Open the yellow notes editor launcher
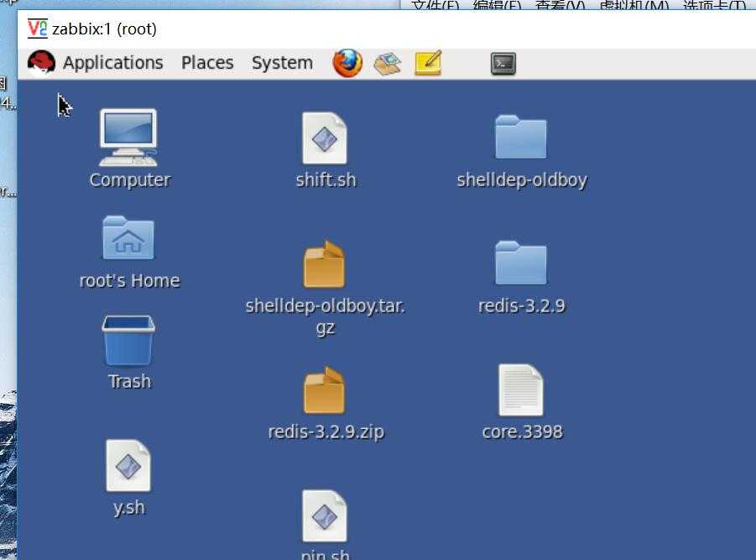 coord(428,63)
